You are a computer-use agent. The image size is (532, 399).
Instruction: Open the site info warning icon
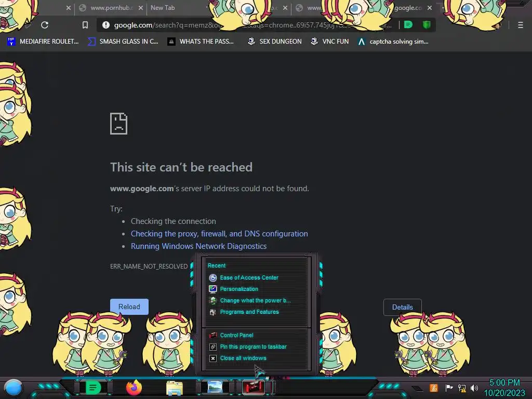pyautogui.click(x=106, y=25)
